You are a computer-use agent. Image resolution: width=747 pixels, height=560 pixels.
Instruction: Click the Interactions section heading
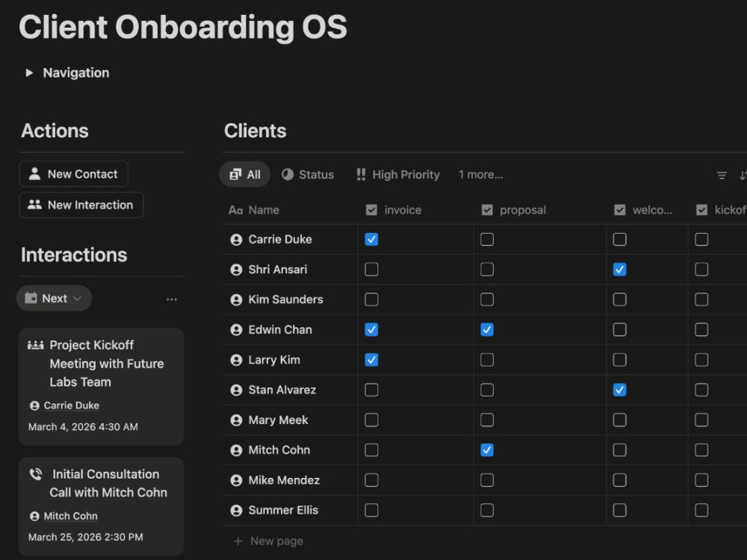click(74, 255)
